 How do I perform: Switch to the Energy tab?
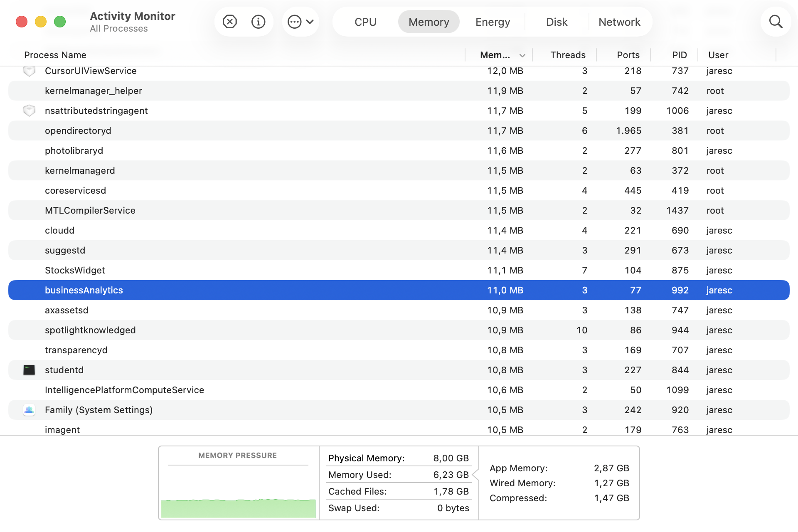pos(493,22)
